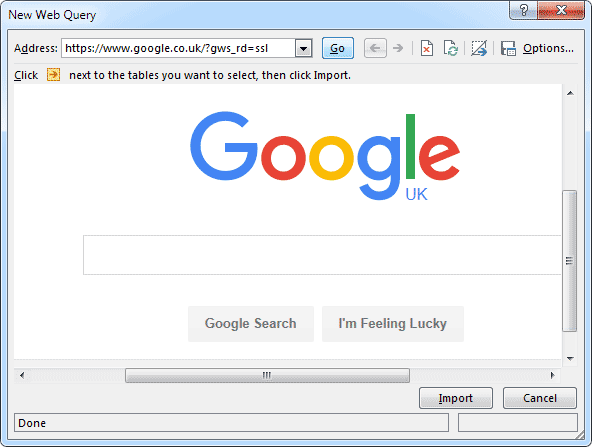The height and width of the screenshot is (447, 592).
Task: Click the vertical scrollbar down arrow
Action: pos(570,358)
